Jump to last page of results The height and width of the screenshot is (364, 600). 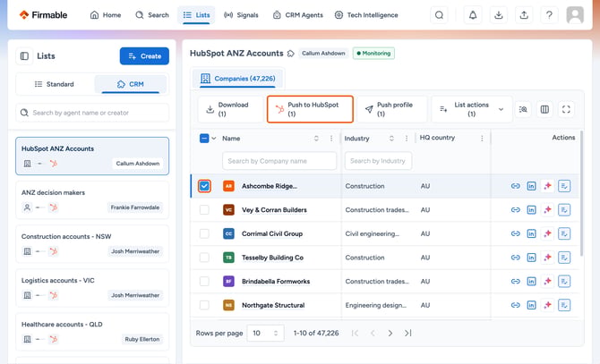407,333
